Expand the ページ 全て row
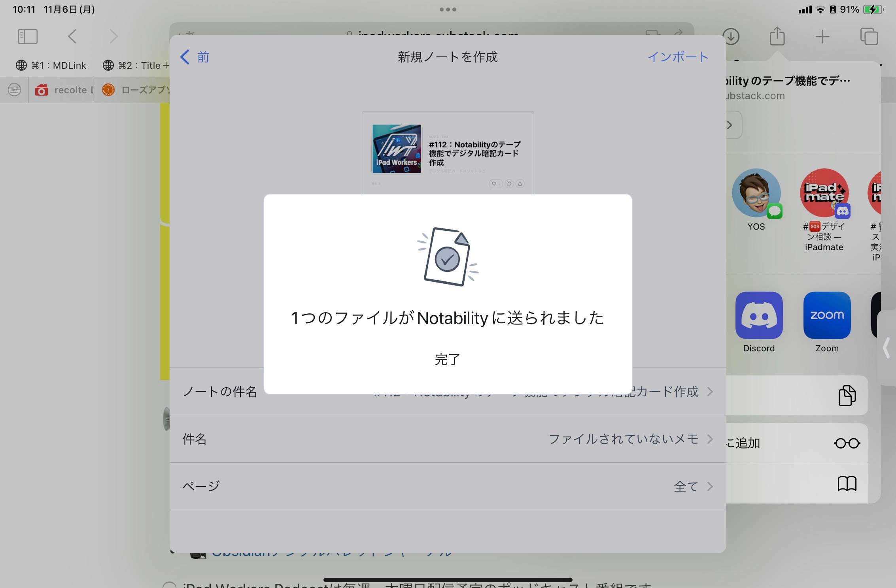Viewport: 896px width, 588px height. click(x=448, y=486)
